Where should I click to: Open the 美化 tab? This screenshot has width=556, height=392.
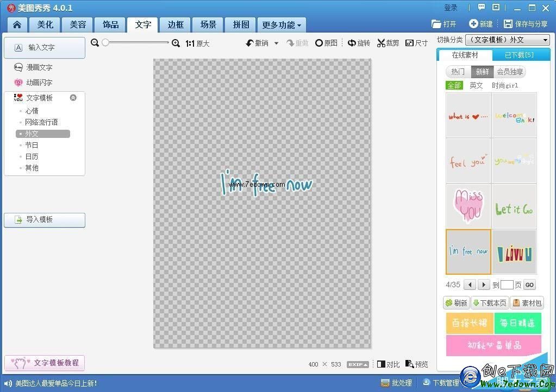point(46,24)
